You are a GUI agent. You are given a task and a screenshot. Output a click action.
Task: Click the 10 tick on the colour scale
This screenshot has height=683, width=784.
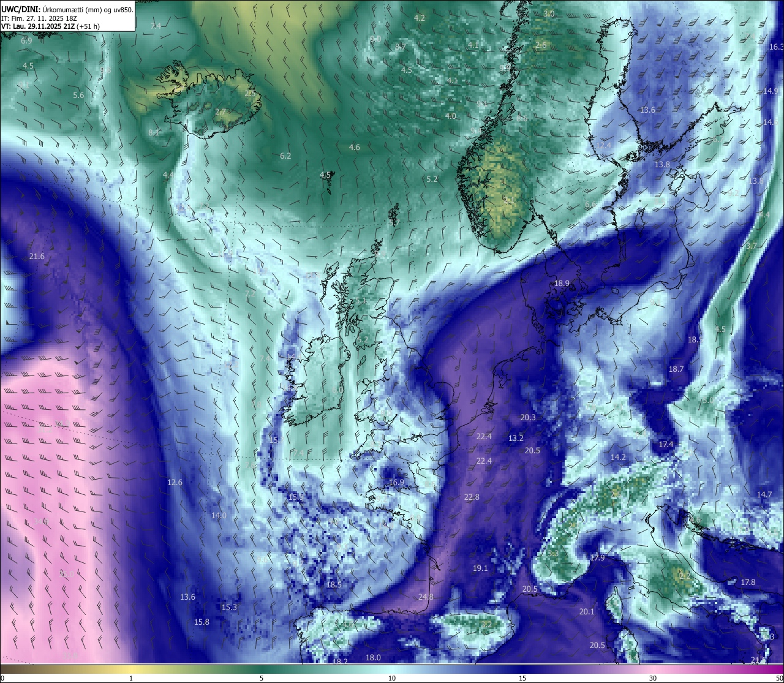point(391,678)
